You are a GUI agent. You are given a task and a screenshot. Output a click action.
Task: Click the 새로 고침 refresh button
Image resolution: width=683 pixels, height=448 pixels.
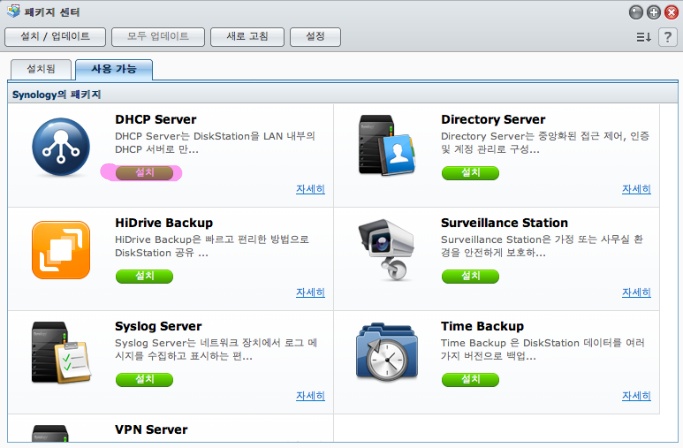[247, 37]
